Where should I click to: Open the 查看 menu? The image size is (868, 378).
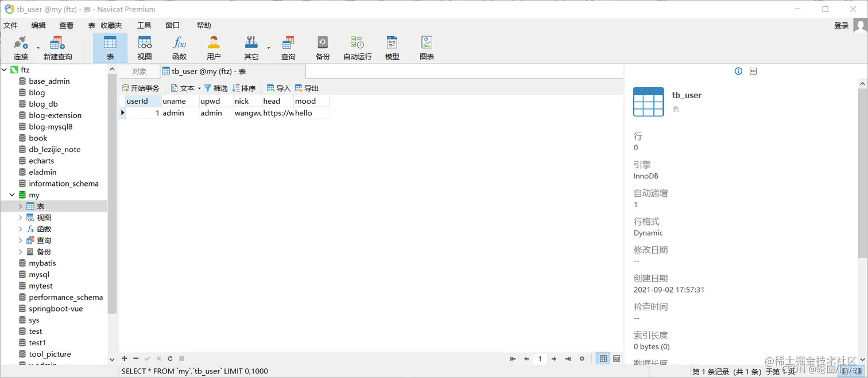pos(66,25)
